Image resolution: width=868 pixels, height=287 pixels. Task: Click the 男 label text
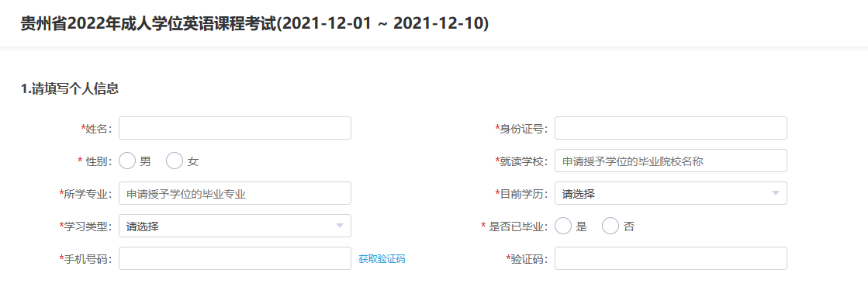pyautogui.click(x=145, y=162)
